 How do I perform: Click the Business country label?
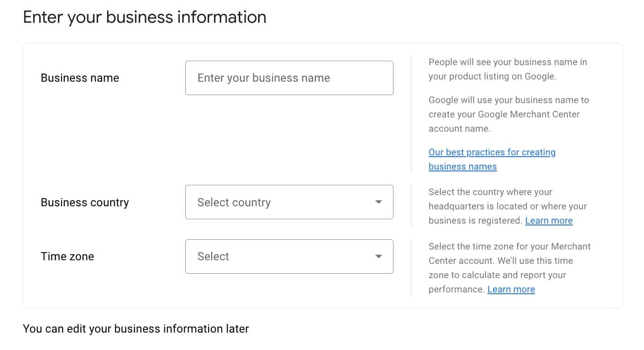(85, 202)
